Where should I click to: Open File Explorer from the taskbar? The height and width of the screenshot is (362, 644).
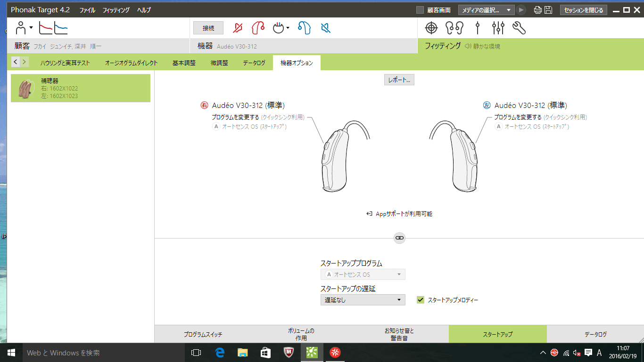(242, 353)
